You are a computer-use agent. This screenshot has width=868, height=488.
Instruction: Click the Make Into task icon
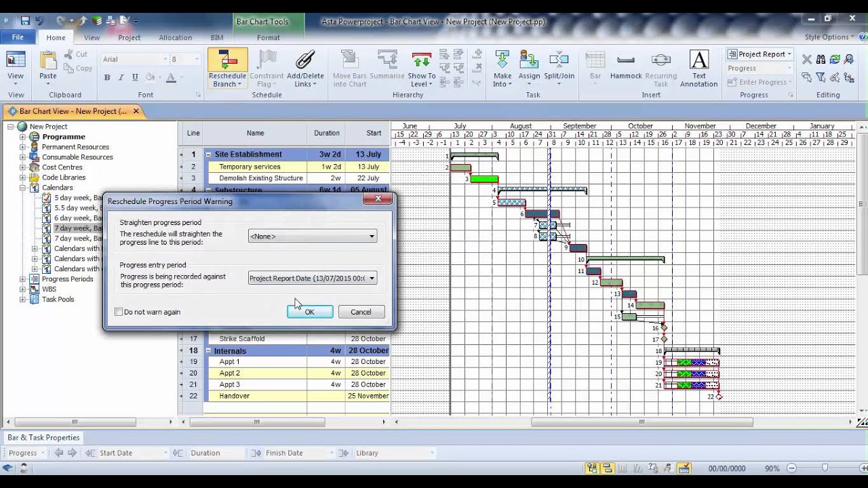pyautogui.click(x=502, y=60)
